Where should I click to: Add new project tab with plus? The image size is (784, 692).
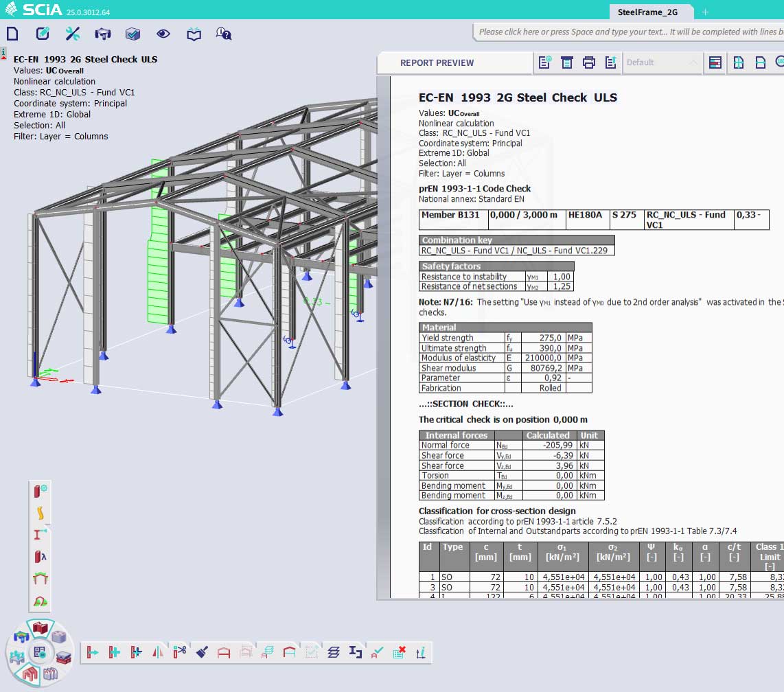[x=705, y=12]
